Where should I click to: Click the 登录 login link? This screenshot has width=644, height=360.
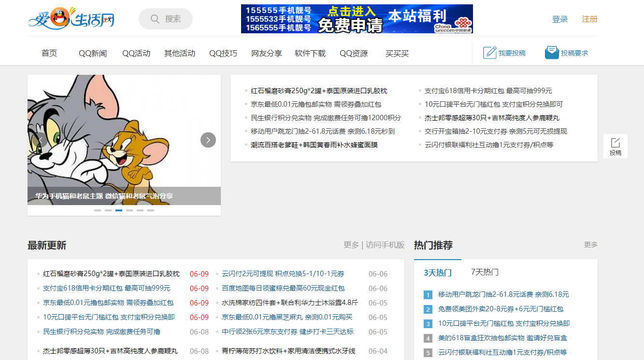560,19
